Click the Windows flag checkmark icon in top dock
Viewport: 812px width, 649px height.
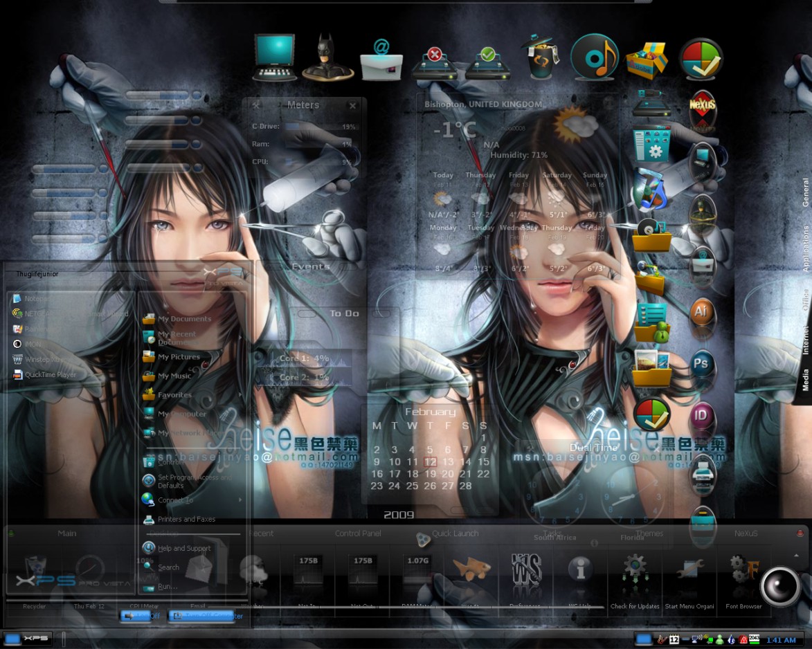(x=701, y=59)
